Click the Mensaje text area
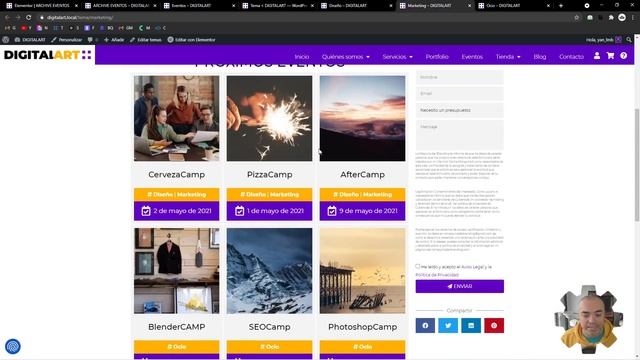The height and width of the screenshot is (360, 640). [460, 134]
